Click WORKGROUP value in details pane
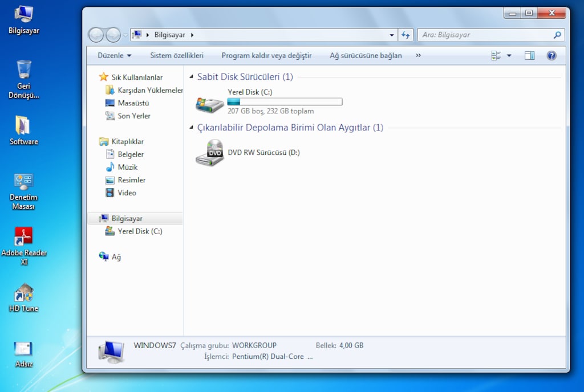Screen dimensions: 584x392 tap(254, 345)
